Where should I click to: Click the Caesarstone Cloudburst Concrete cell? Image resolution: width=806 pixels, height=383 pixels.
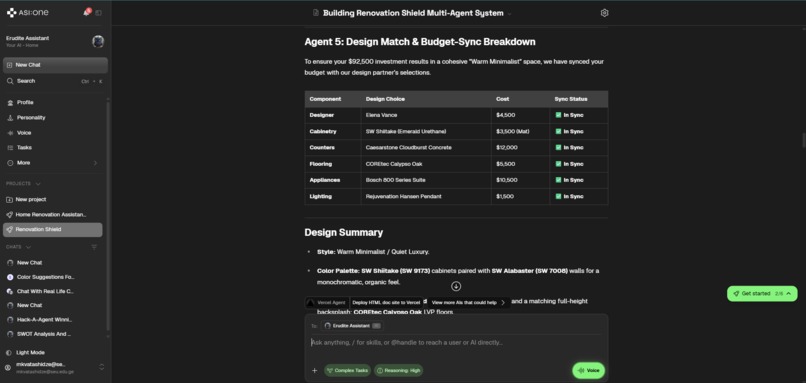pyautogui.click(x=426, y=148)
